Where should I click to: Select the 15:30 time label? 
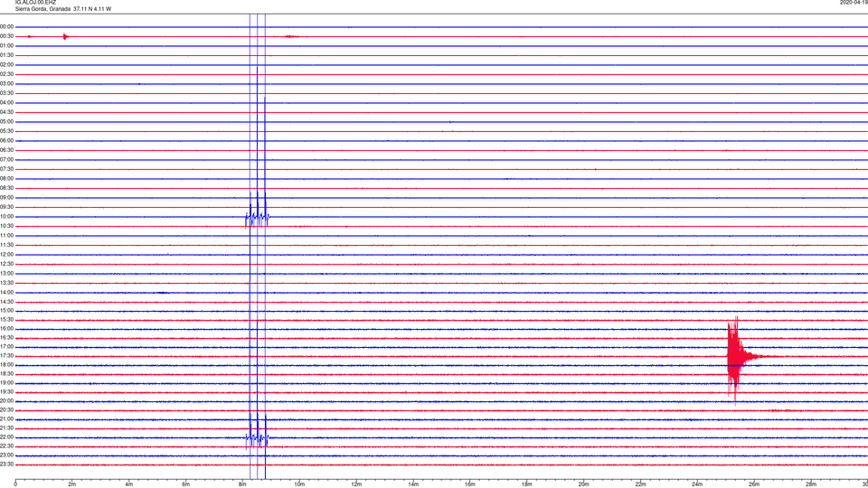pos(6,320)
